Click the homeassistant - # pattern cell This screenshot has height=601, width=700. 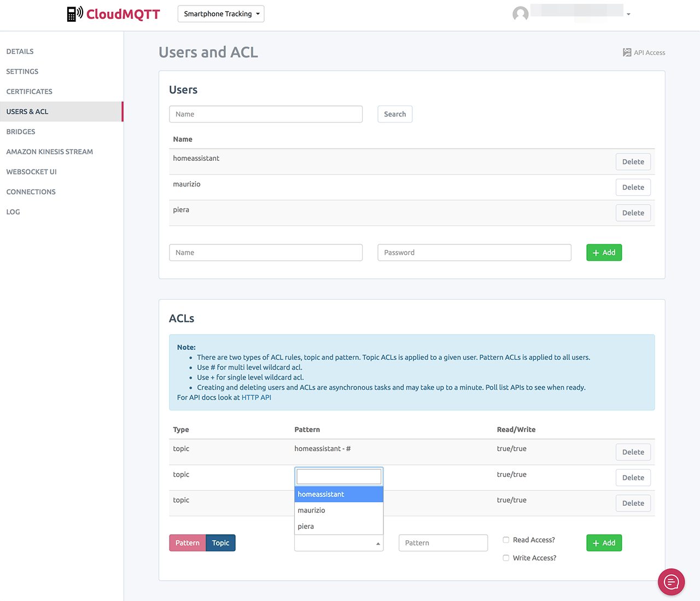tap(323, 449)
